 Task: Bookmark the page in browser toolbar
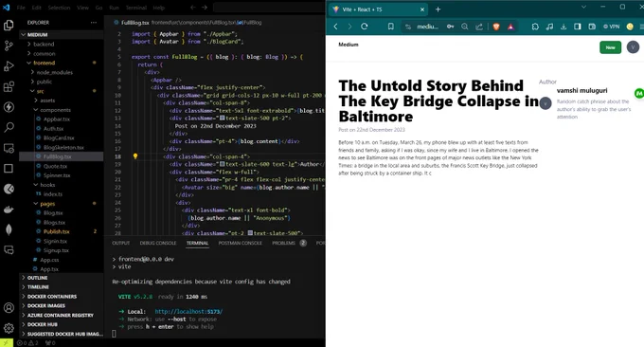(x=390, y=27)
